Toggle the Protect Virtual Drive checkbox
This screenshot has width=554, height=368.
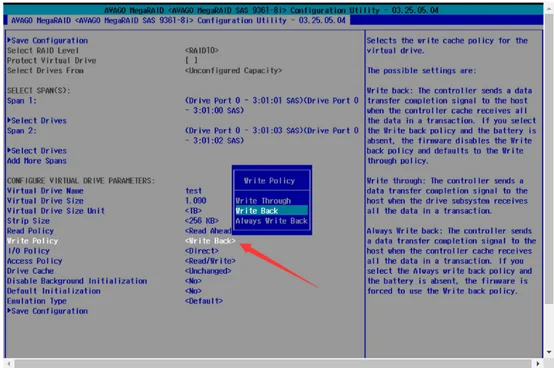pos(191,60)
